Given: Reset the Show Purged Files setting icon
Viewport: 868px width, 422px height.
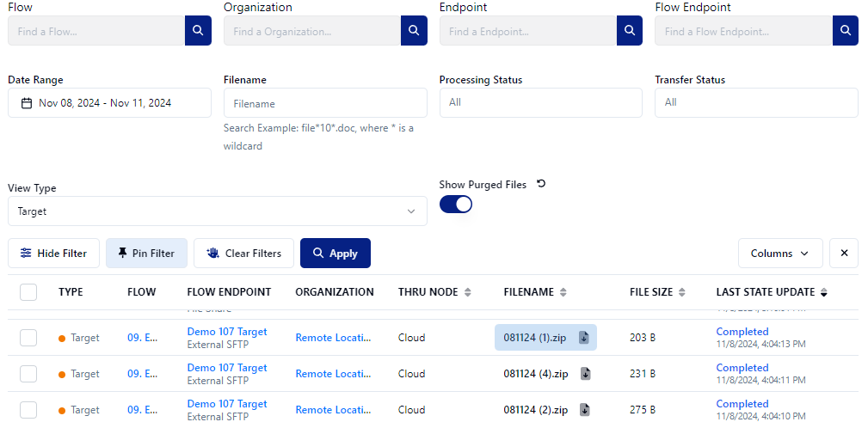Looking at the screenshot, I should (x=541, y=184).
